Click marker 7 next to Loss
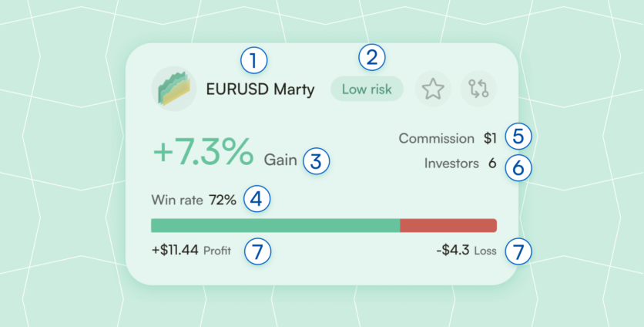The width and height of the screenshot is (644, 327). click(518, 251)
